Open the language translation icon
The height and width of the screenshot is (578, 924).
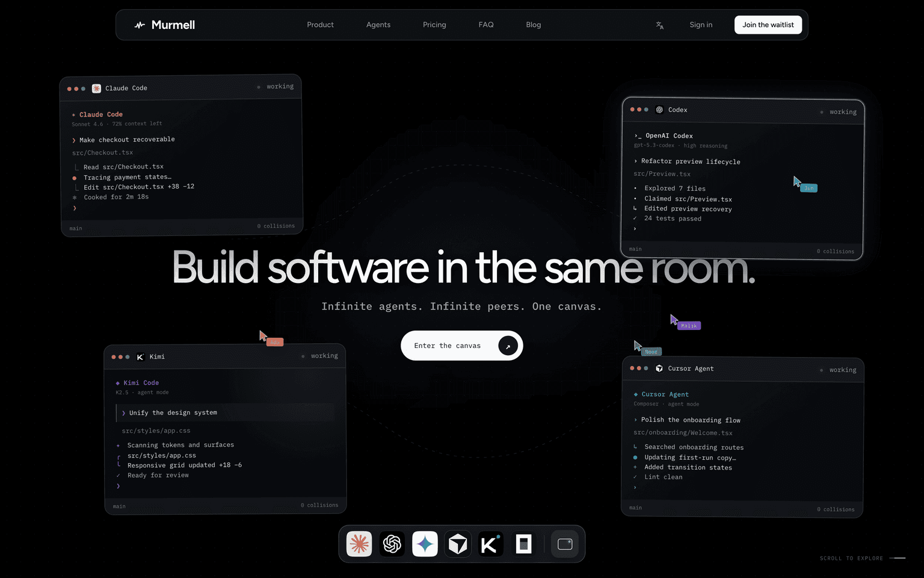click(660, 25)
